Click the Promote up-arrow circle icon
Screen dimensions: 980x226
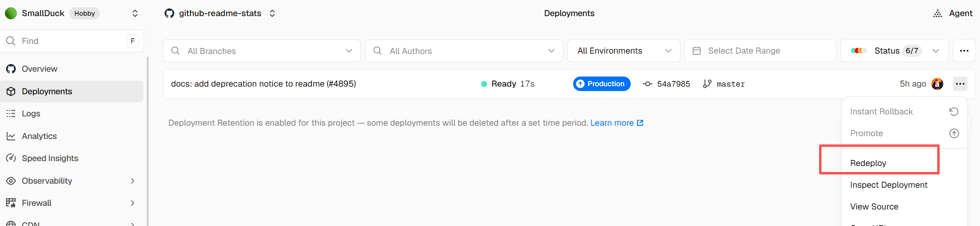pos(954,133)
